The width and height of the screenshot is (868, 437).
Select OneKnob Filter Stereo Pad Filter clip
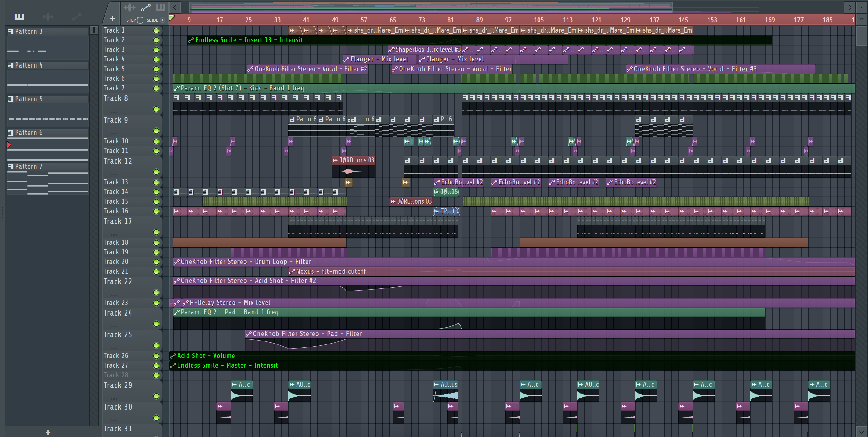click(550, 340)
